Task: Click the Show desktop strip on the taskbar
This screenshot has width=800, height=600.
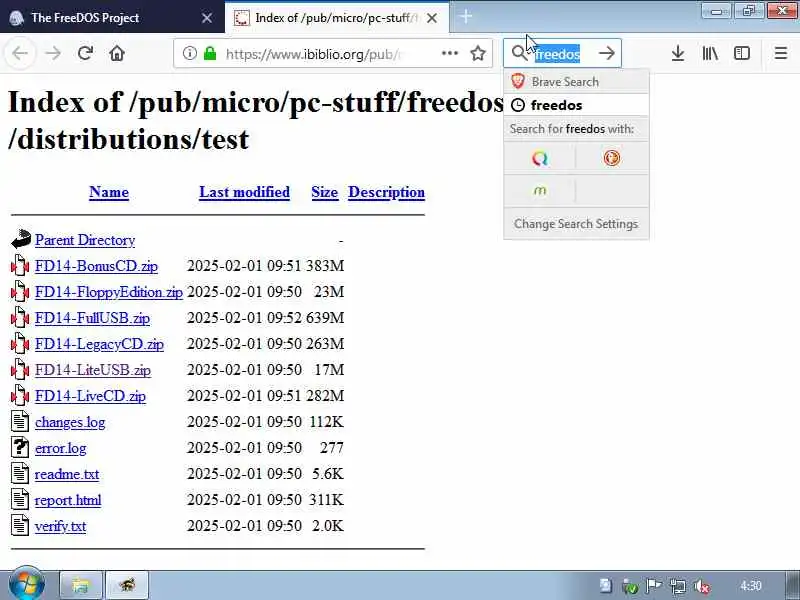Action: coord(794,586)
